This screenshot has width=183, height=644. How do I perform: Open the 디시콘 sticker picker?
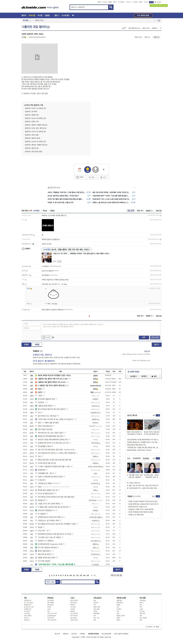(46, 337)
